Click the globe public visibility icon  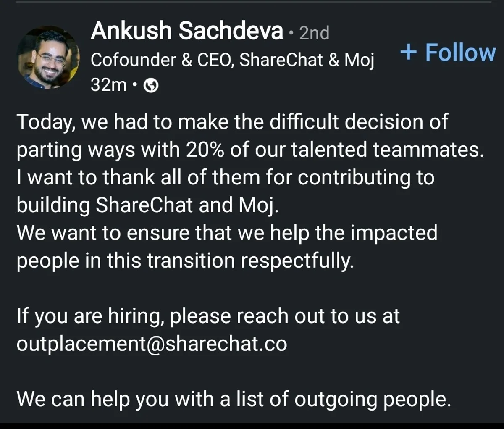[151, 86]
